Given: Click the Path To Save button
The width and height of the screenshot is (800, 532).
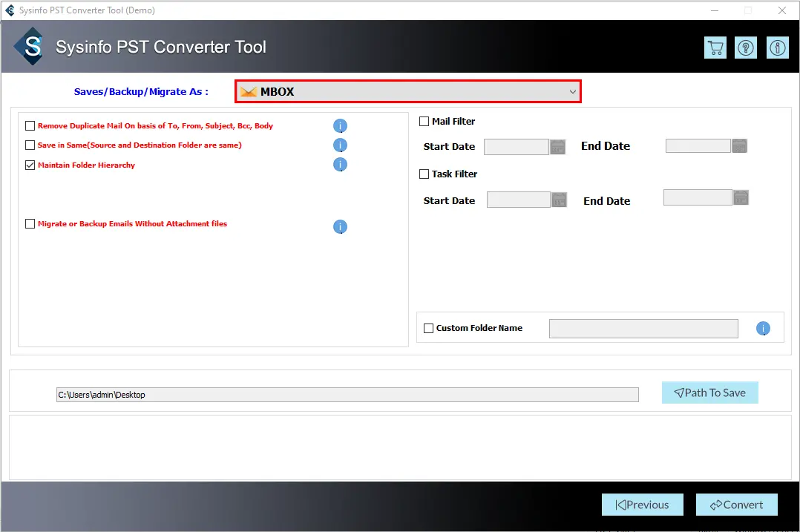Looking at the screenshot, I should 709,393.
